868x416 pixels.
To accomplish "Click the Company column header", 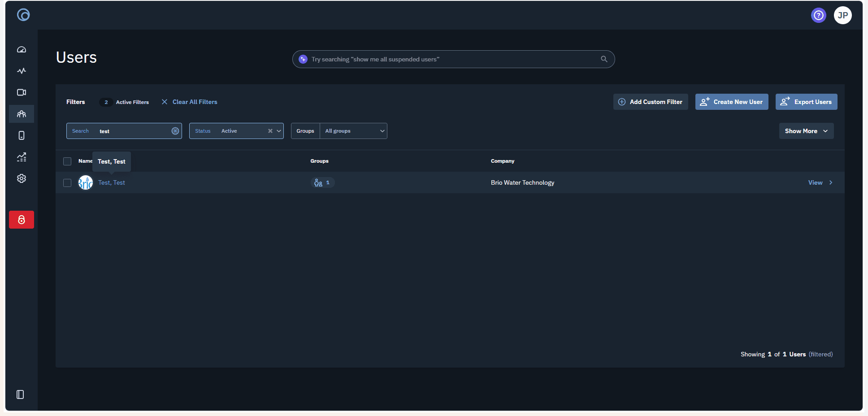I will click(503, 161).
